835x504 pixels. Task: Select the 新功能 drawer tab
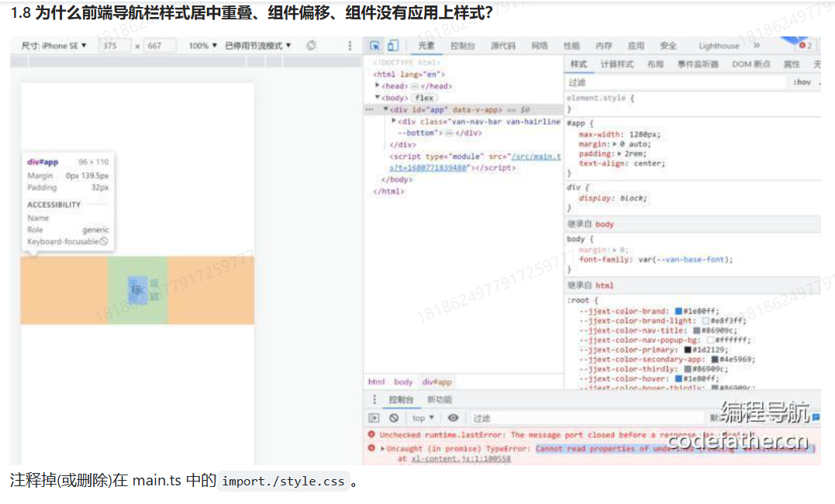tap(440, 399)
